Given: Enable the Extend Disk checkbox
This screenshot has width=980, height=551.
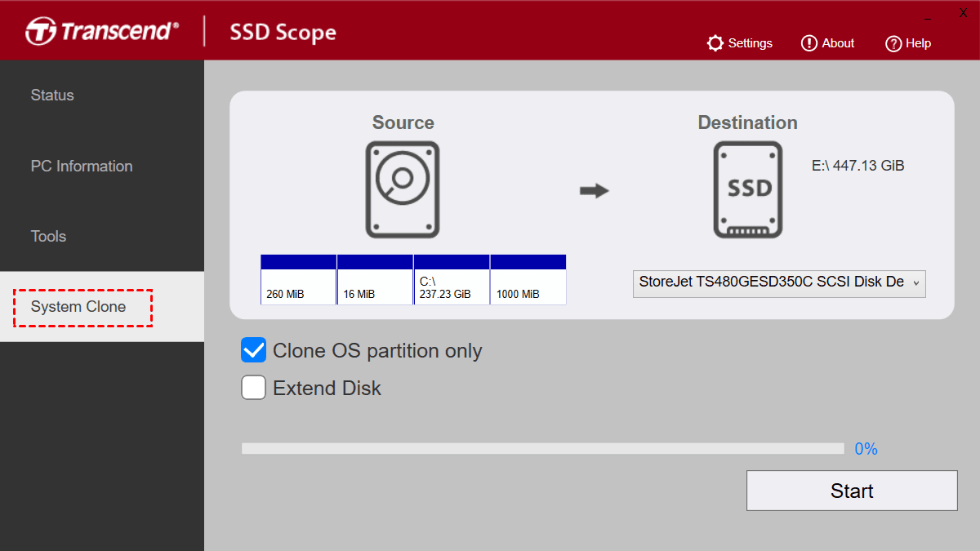Looking at the screenshot, I should [x=254, y=388].
